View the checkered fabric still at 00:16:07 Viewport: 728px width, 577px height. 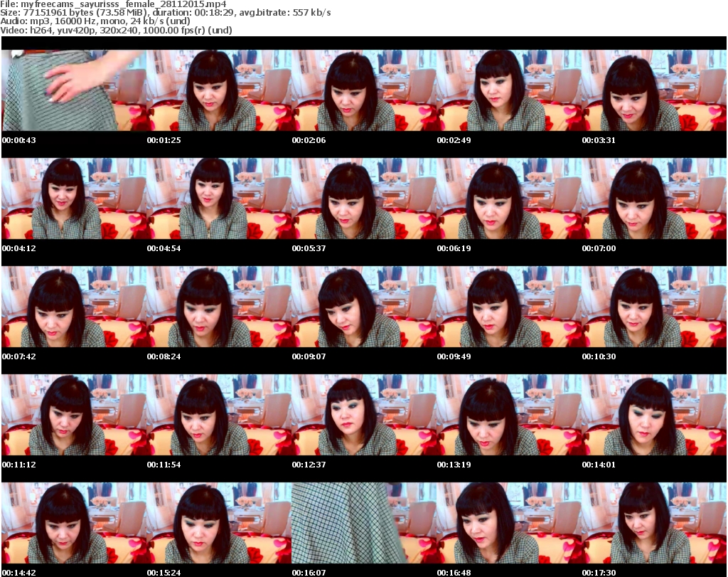click(x=364, y=523)
